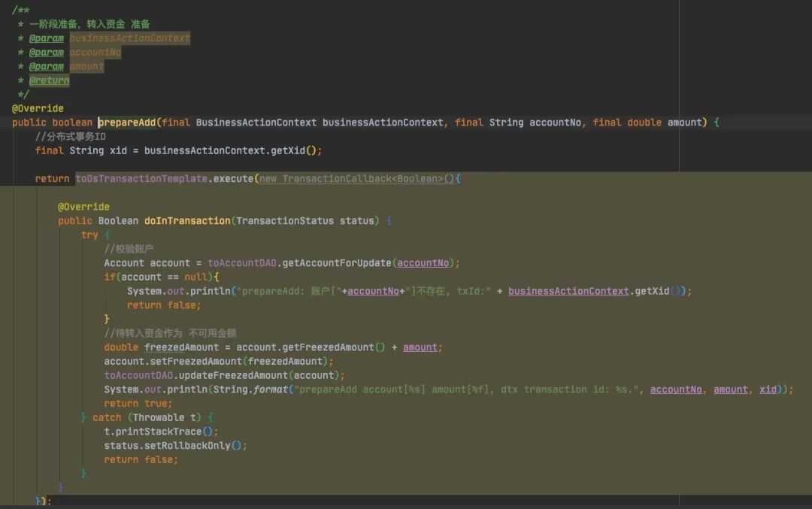Click the try keyword
The height and width of the screenshot is (509, 812).
coord(89,235)
